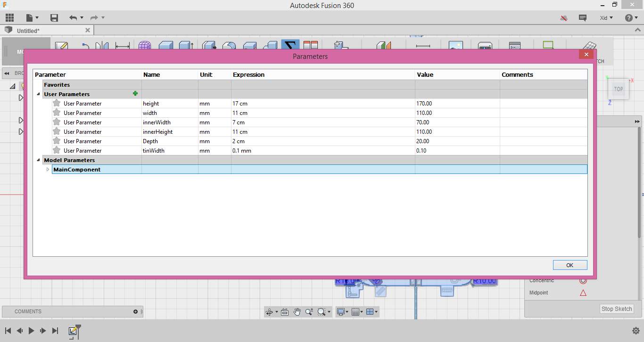Redo the last undone action
The height and width of the screenshot is (342, 644).
click(94, 18)
